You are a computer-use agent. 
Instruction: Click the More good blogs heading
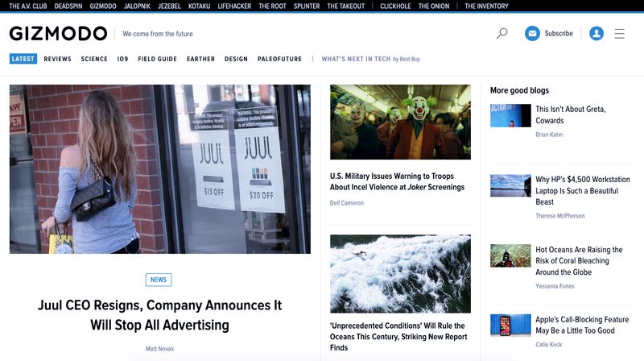pos(519,90)
